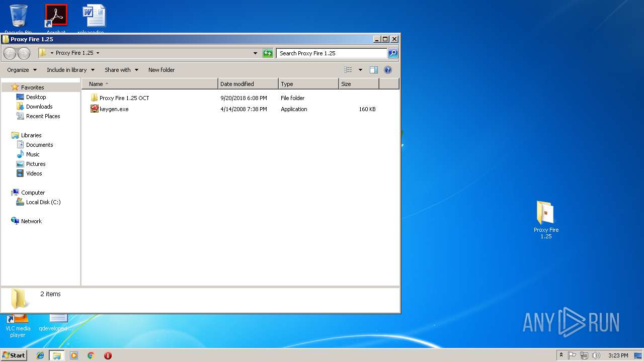Screen dimensions: 644x362
Task: Sort by the Type column header
Action: (308, 84)
